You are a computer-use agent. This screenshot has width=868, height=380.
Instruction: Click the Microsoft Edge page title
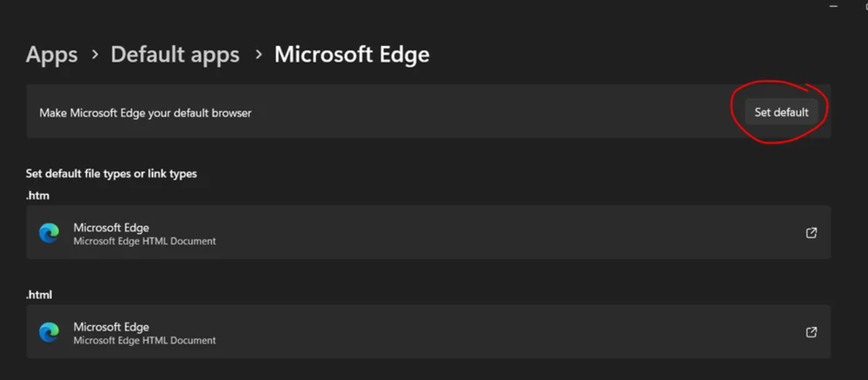pos(352,55)
